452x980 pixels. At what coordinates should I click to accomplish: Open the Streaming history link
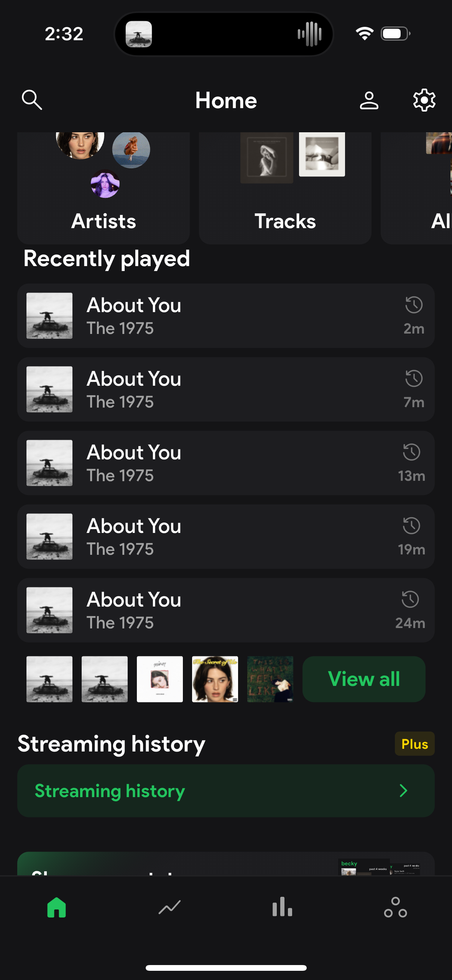click(x=110, y=791)
